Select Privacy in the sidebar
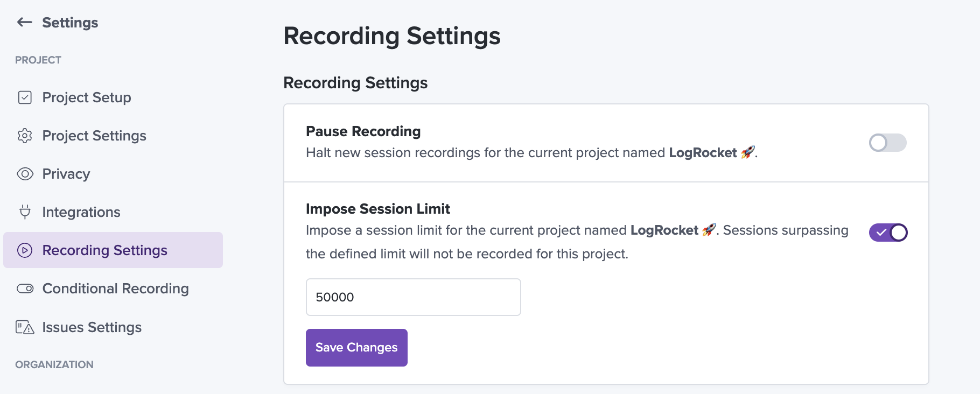980x394 pixels. [x=66, y=174]
